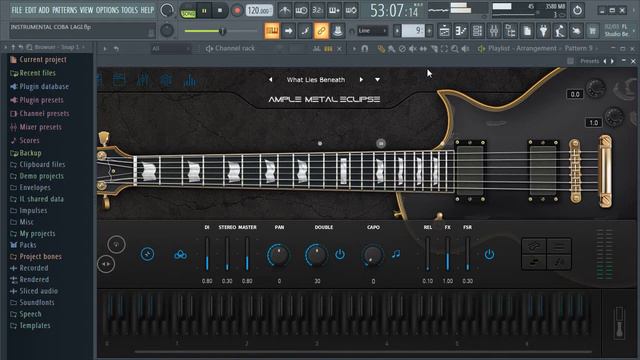This screenshot has height=360, width=640.
Task: Click the circular restart icon top right
Action: pos(577,10)
